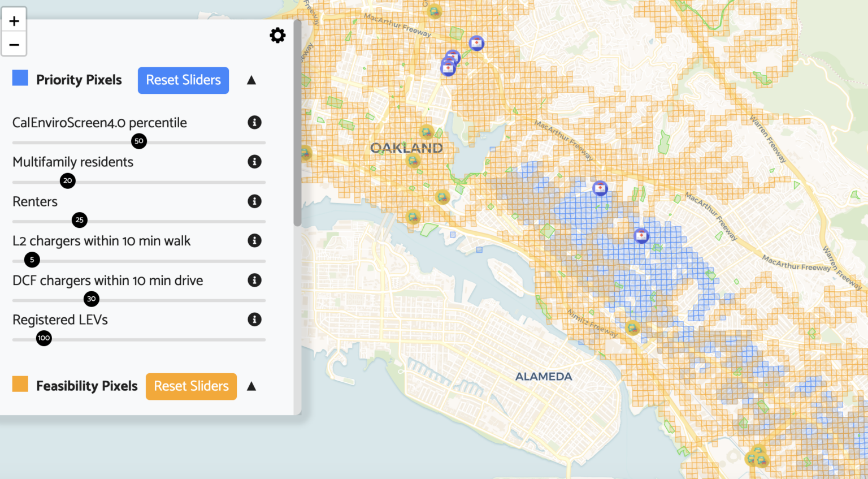
Task: Click the "Renters" label
Action: point(35,201)
